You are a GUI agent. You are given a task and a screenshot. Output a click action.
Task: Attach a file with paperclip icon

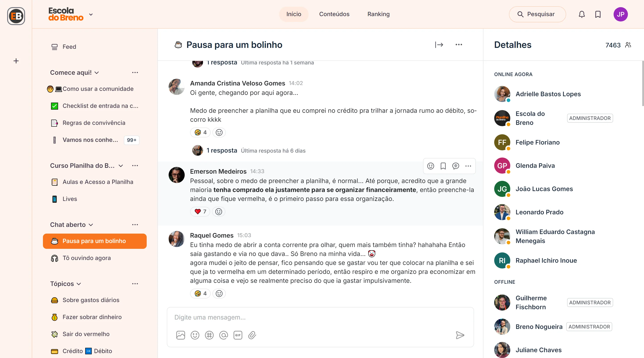252,335
